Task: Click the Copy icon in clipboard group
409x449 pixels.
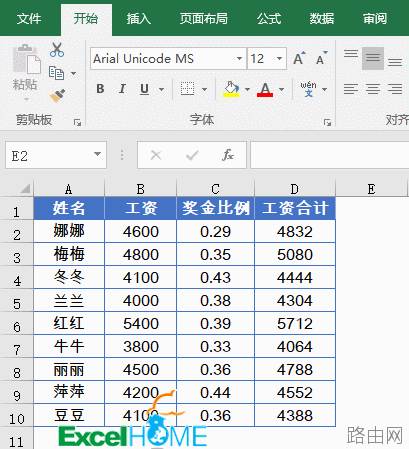Action: (x=56, y=73)
